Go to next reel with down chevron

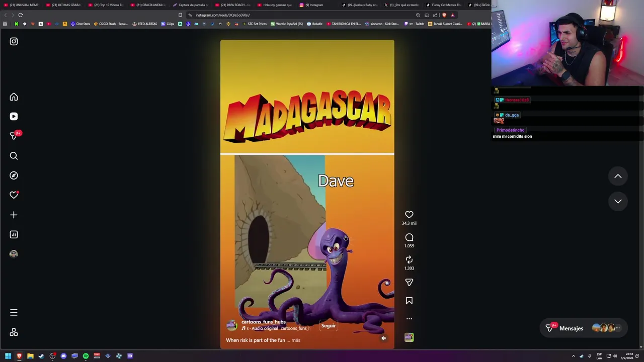618,201
